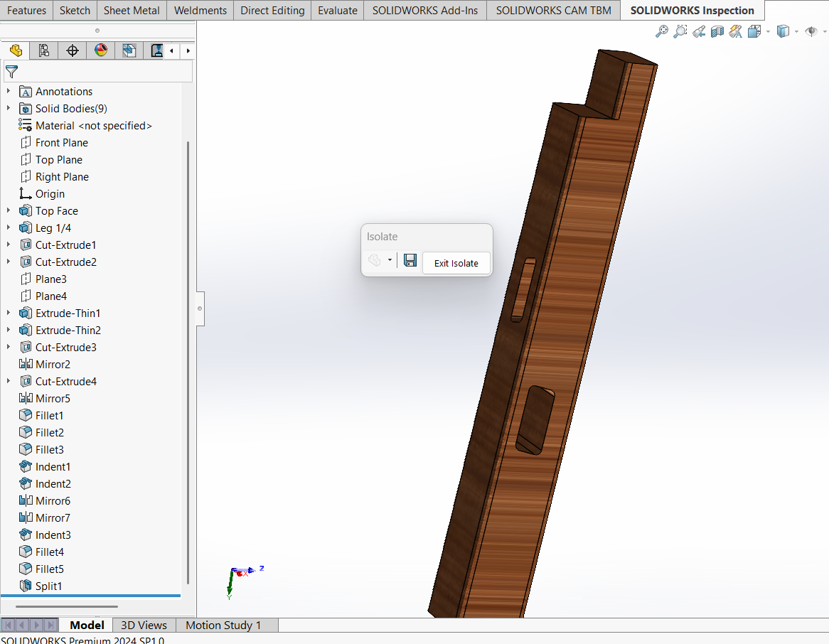Switch to the Evaluate tab
Viewport: 829px width, 644px height.
click(x=337, y=10)
